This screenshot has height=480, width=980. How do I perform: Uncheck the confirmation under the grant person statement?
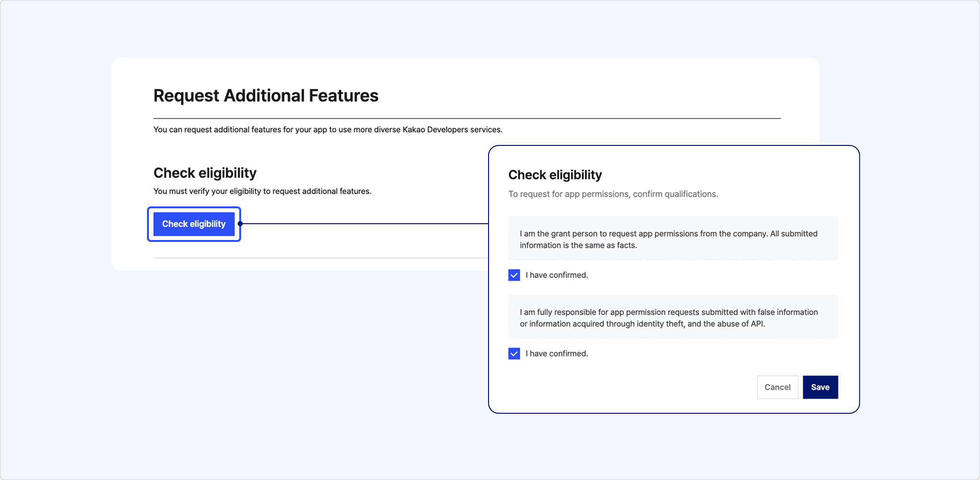click(514, 275)
